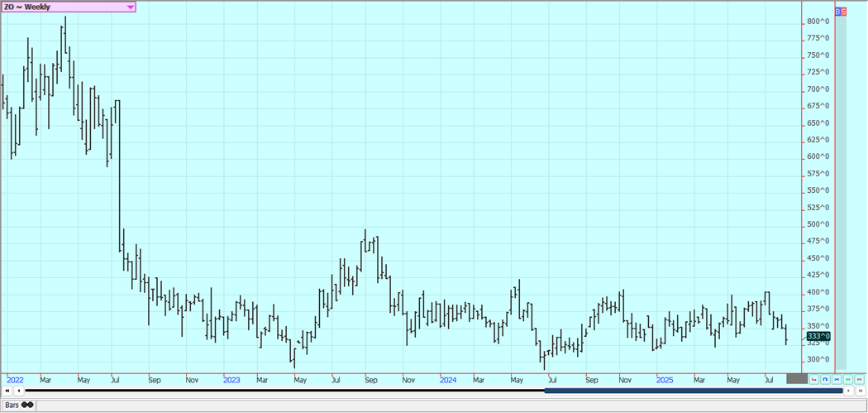Click the 500^0 price axis label
Image resolution: width=868 pixels, height=413 pixels.
click(818, 224)
